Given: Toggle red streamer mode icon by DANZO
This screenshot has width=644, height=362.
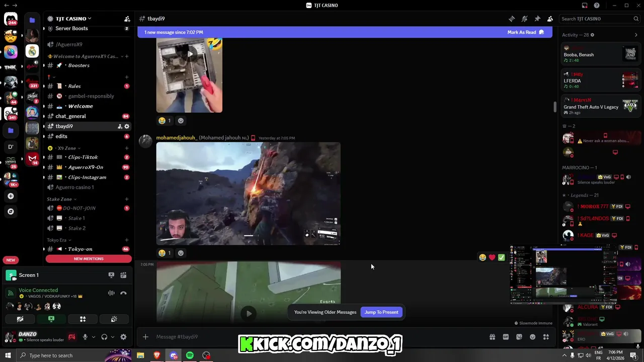Looking at the screenshot, I should [x=72, y=337].
